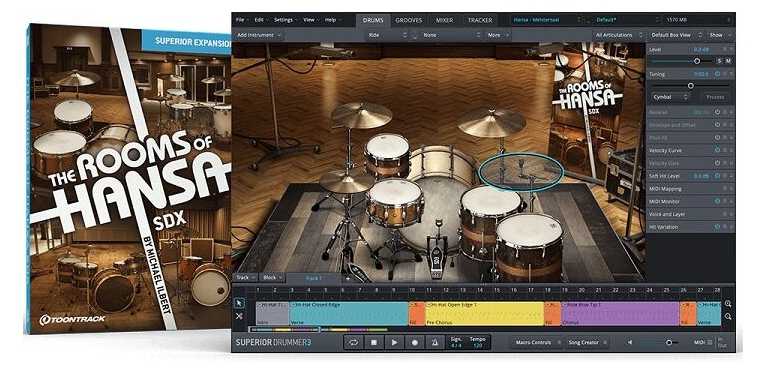Image resolution: width=759 pixels, height=369 pixels.
Task: Switch to the GROOVES tab
Action: click(x=409, y=20)
